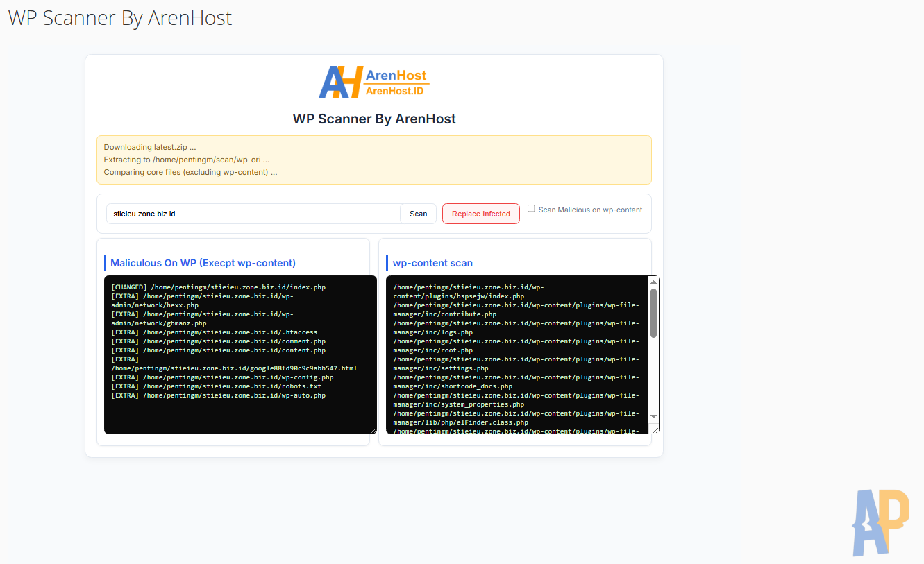Viewport: 924px width, 564px height.
Task: Focus the stieieu.zone.biz.id domain input field
Action: (x=253, y=214)
